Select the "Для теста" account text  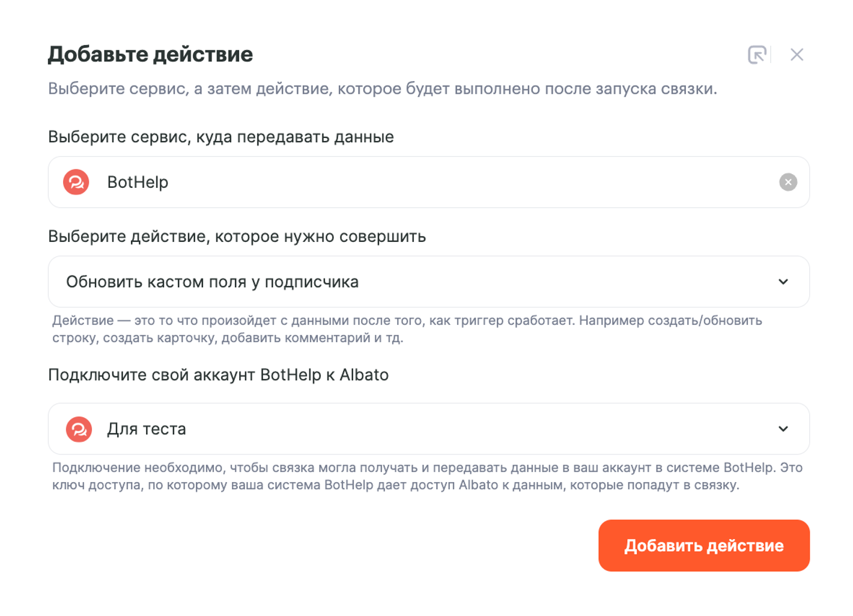click(147, 429)
